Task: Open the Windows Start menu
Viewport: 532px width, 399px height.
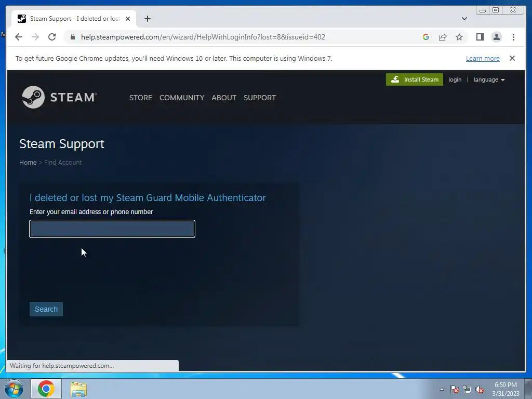Action: [x=14, y=389]
